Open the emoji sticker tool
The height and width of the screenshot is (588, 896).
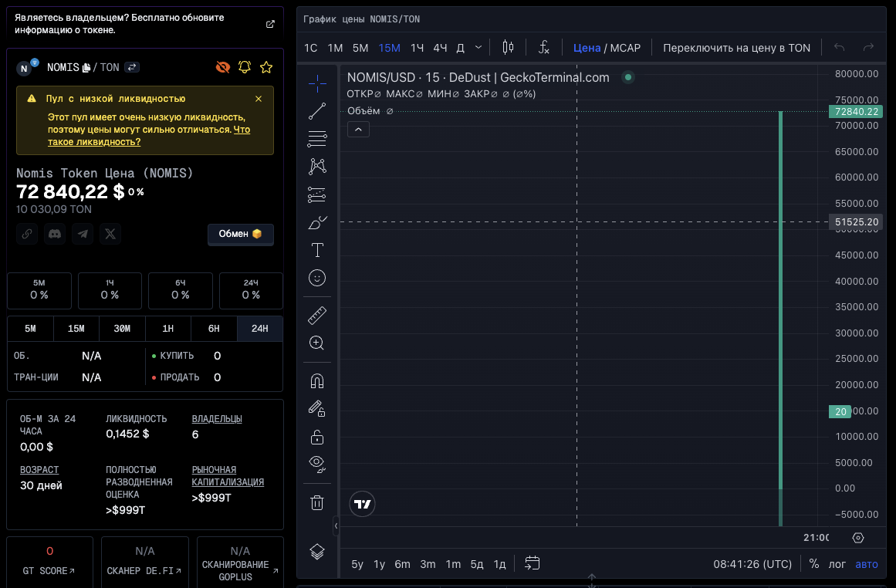(317, 278)
